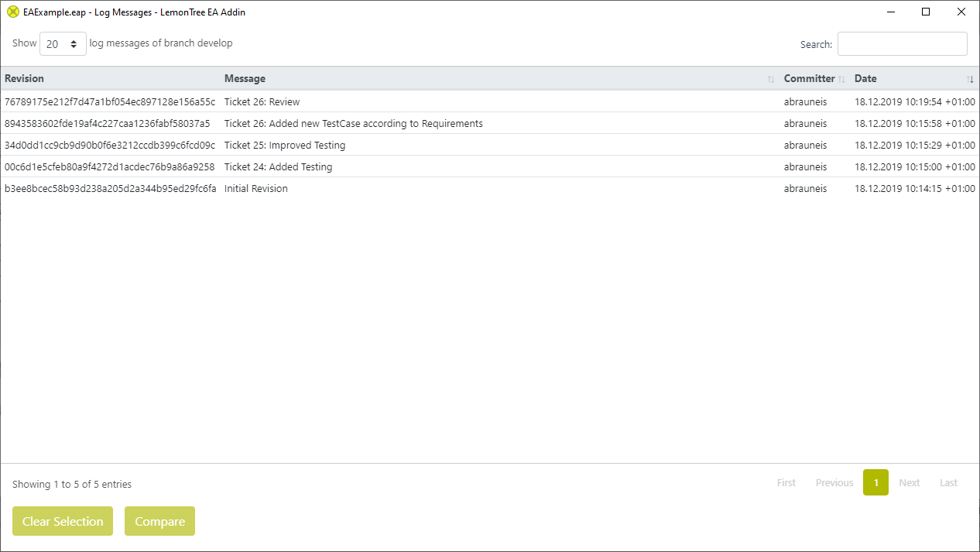Click date 18.12.2019 10:19:54
This screenshot has width=980, height=552.
tap(915, 101)
